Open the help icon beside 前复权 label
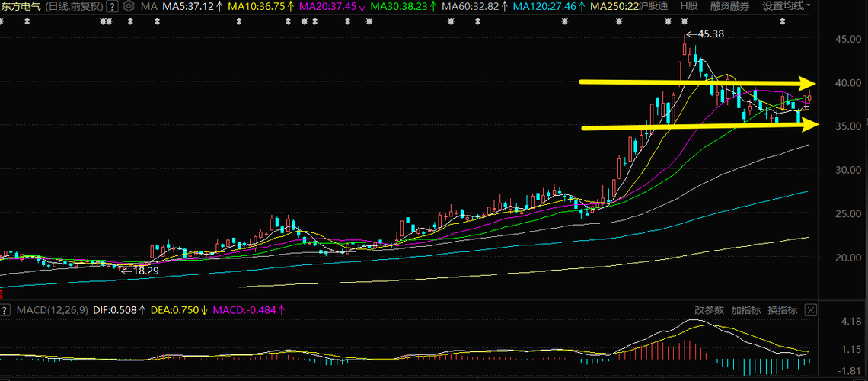Image resolution: width=868 pixels, height=381 pixels. coord(112,7)
